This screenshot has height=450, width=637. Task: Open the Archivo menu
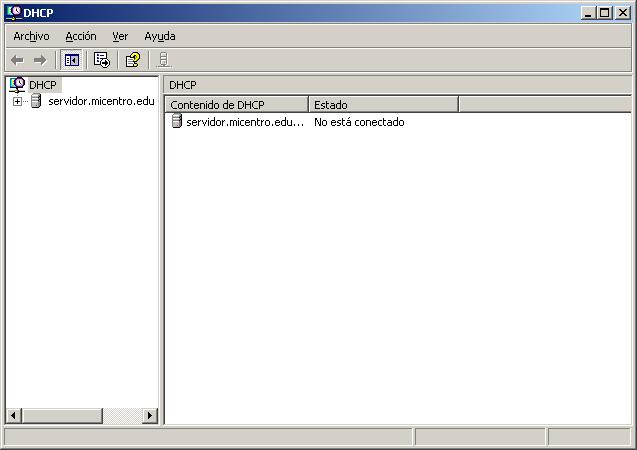(x=31, y=36)
